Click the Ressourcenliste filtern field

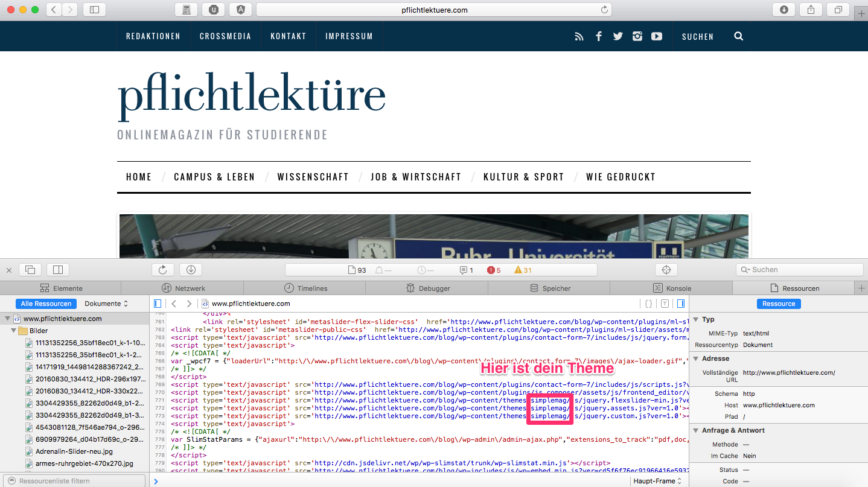pyautogui.click(x=75, y=481)
